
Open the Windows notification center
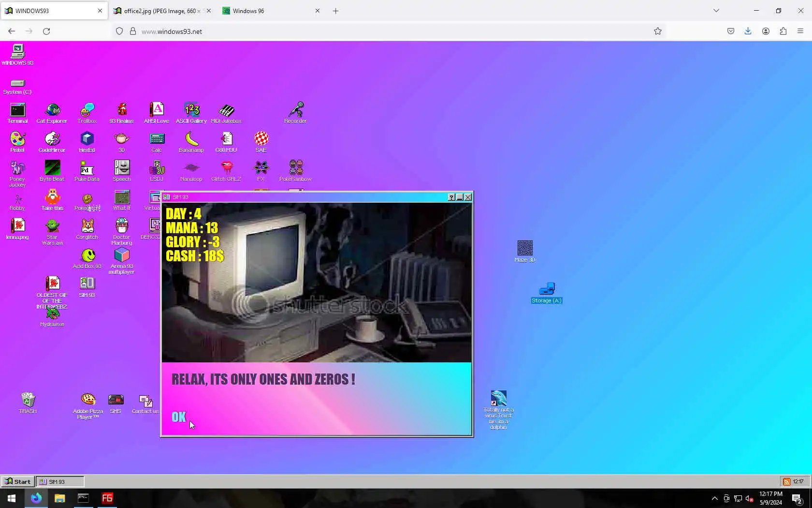[797, 498]
